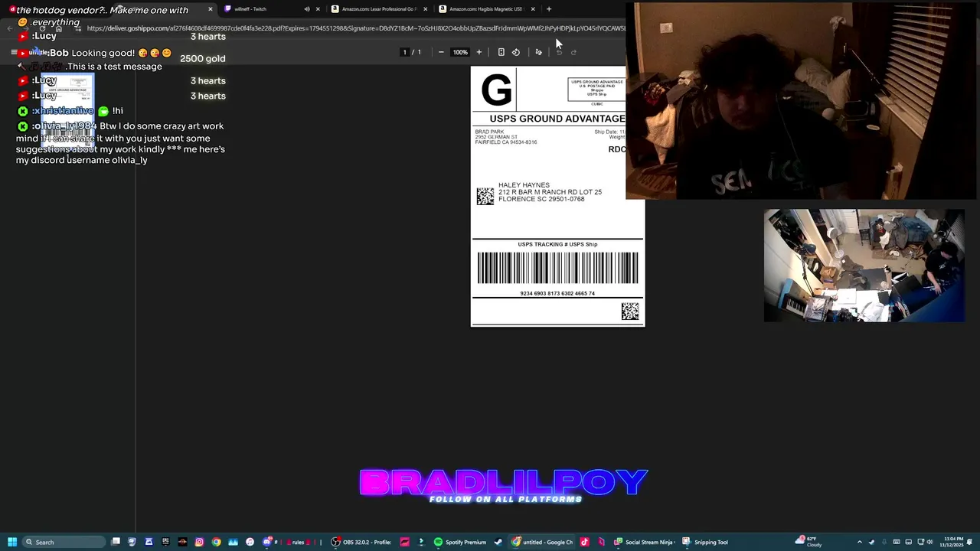Click the PDF zoom percentage field showing 100%
Screen dimensions: 980x551
[x=459, y=52]
